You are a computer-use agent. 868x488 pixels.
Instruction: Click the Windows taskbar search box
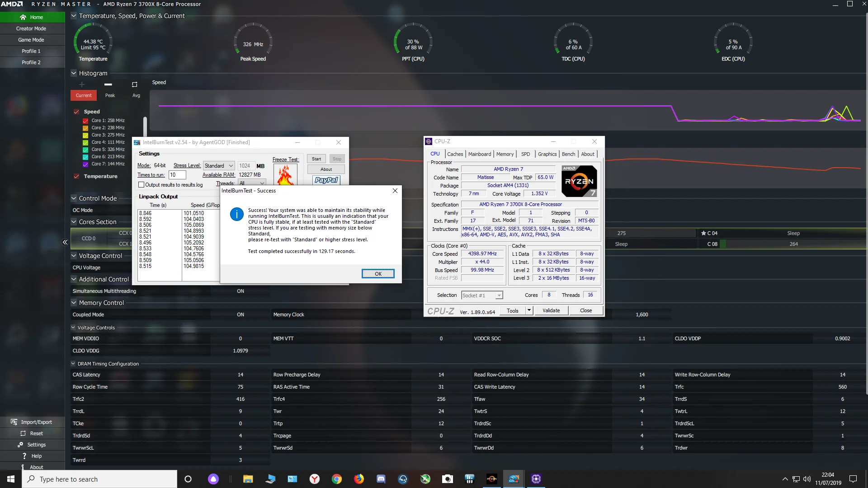(x=99, y=479)
